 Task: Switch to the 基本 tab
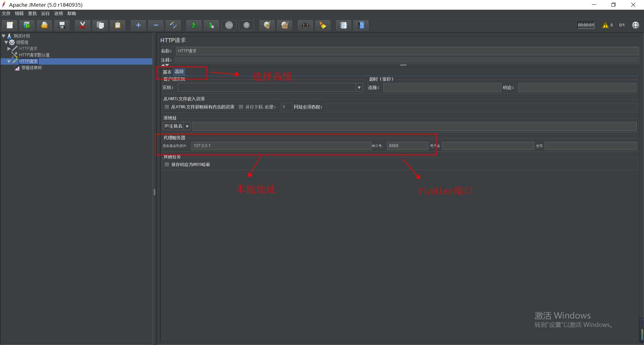coord(167,72)
